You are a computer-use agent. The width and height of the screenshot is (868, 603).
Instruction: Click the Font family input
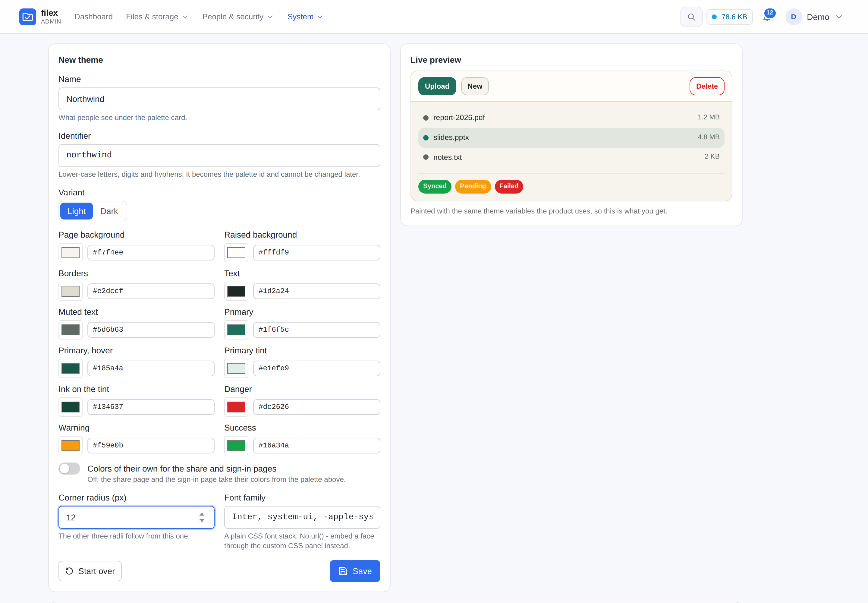[302, 517]
